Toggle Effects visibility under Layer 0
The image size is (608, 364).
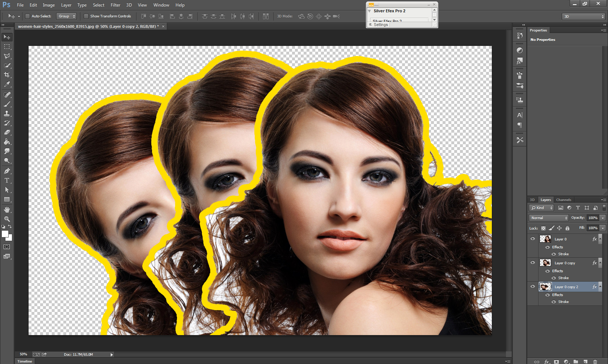548,247
